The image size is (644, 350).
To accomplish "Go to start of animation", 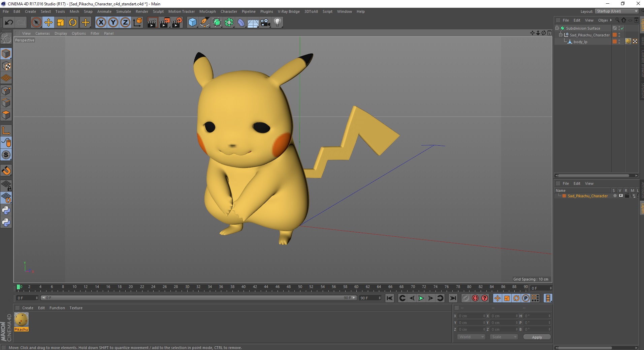I will [x=390, y=298].
